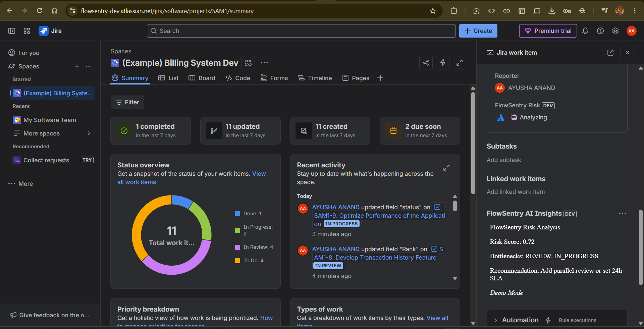Open the Timeline tab
The height and width of the screenshot is (329, 644).
[x=319, y=78]
